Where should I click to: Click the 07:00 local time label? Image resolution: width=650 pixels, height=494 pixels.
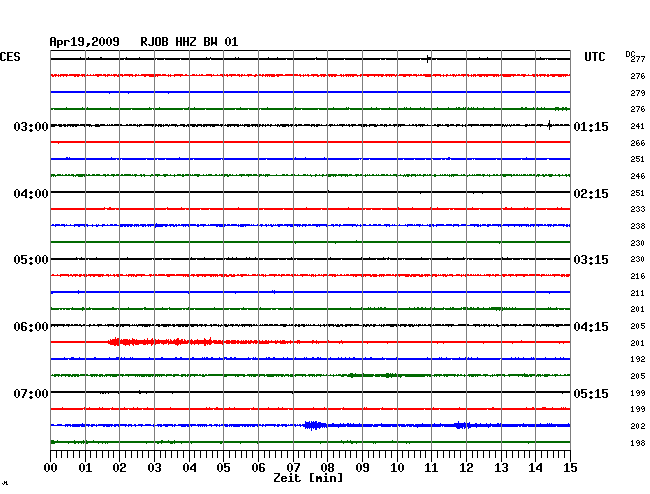point(31,393)
